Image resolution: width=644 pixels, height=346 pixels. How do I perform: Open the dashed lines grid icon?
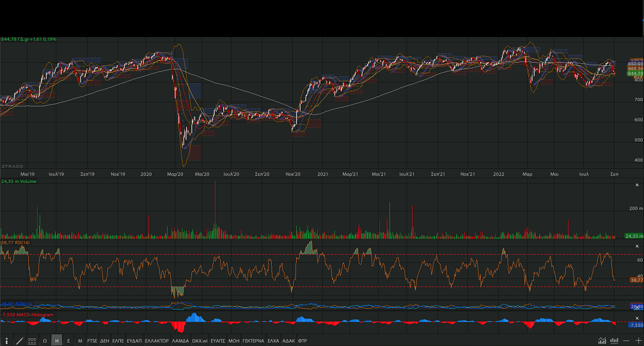tap(32, 341)
